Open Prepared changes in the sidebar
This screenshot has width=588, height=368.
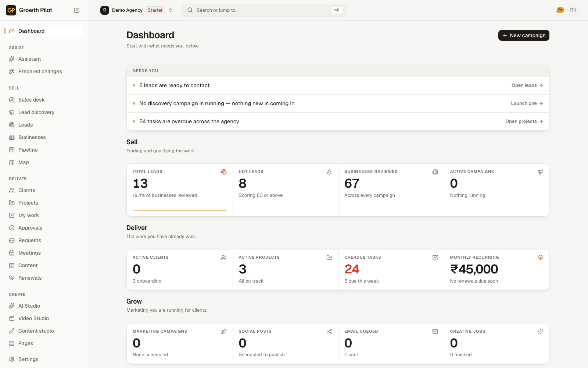pos(44,71)
